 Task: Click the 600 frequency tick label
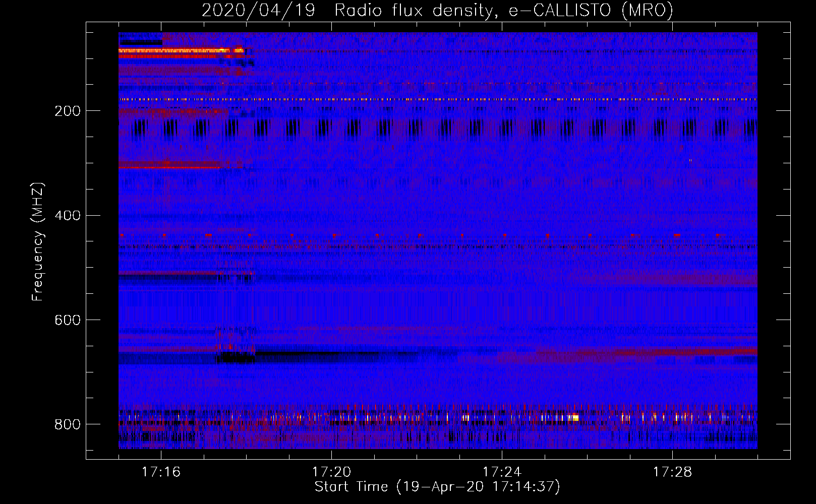pos(68,320)
